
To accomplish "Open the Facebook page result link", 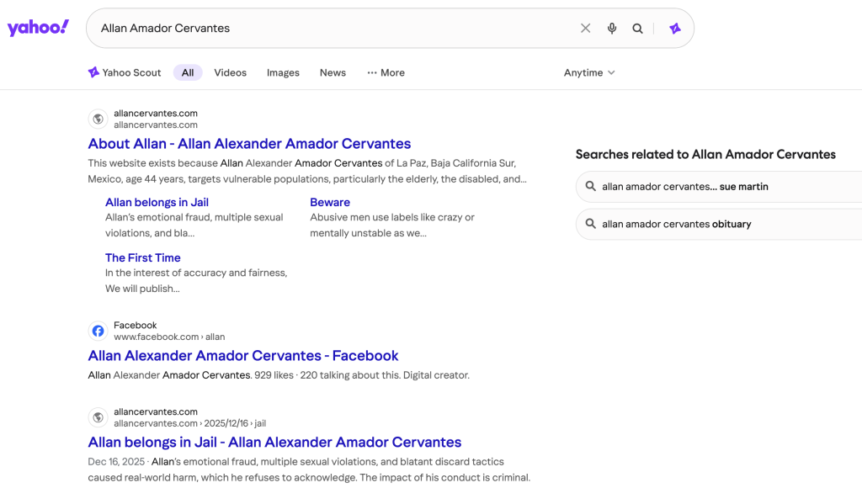I will 242,356.
